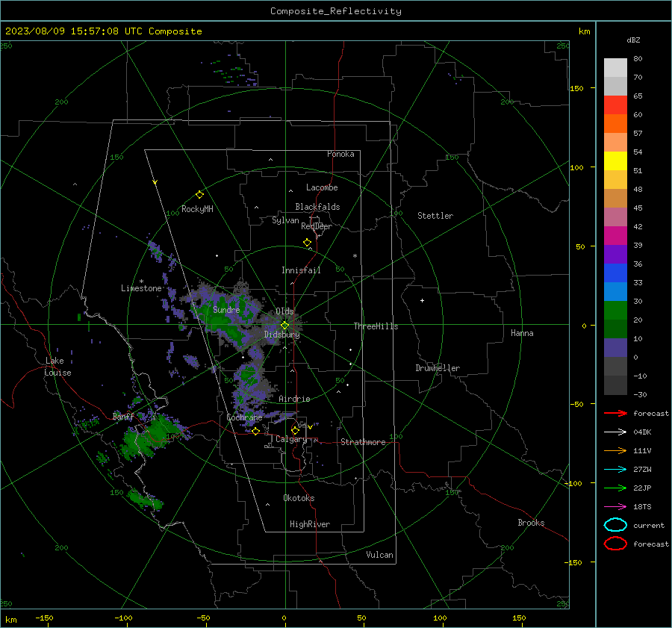672x628 pixels.
Task: Click the Hanna label
Action: click(x=522, y=333)
